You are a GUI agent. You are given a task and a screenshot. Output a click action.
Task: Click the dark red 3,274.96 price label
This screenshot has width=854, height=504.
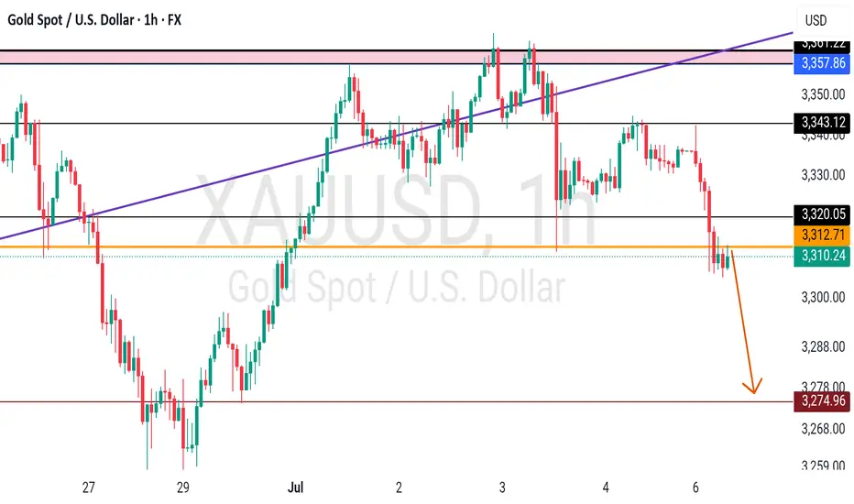pos(823,401)
